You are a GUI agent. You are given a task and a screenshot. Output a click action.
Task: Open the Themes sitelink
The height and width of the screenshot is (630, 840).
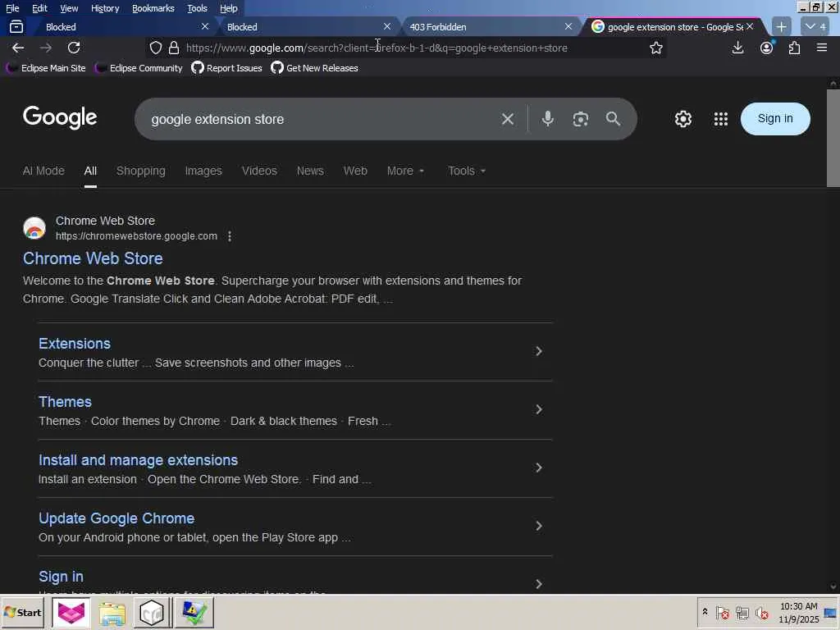(x=65, y=402)
